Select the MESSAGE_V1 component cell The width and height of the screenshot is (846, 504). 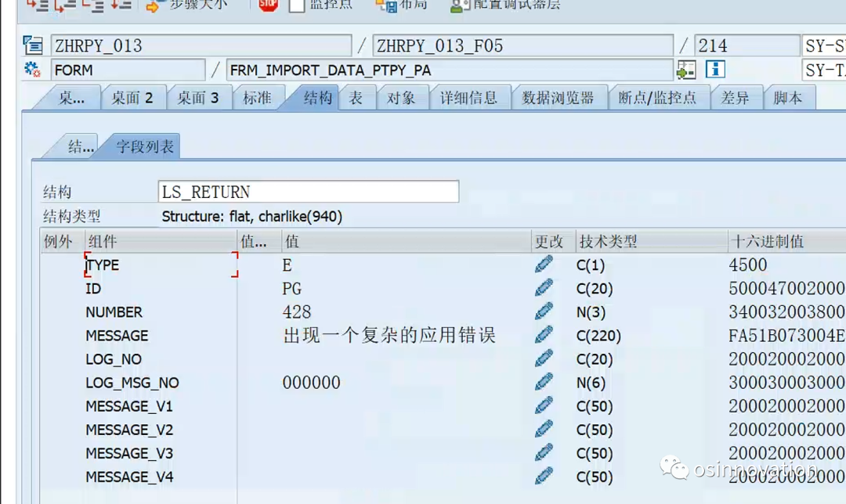click(161, 406)
